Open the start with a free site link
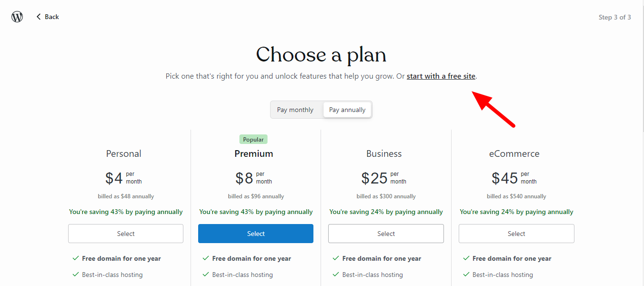Image resolution: width=644 pixels, height=286 pixels. (x=441, y=76)
